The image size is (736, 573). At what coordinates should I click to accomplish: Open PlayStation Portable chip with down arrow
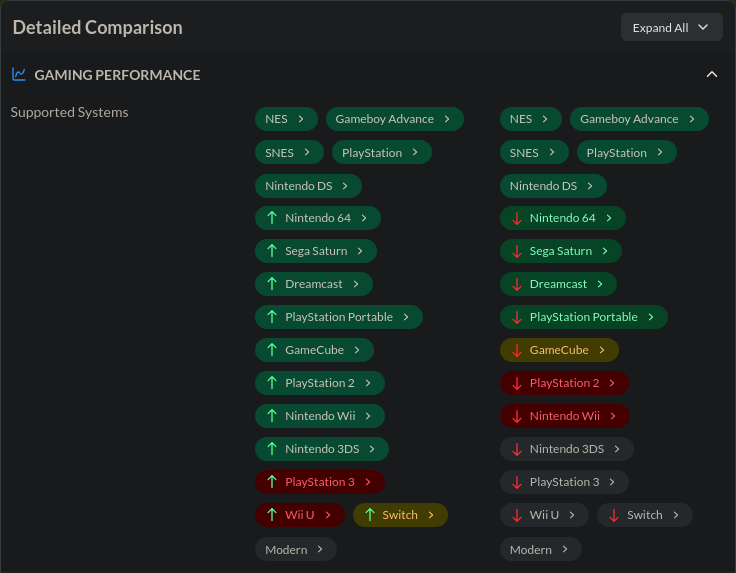click(583, 317)
